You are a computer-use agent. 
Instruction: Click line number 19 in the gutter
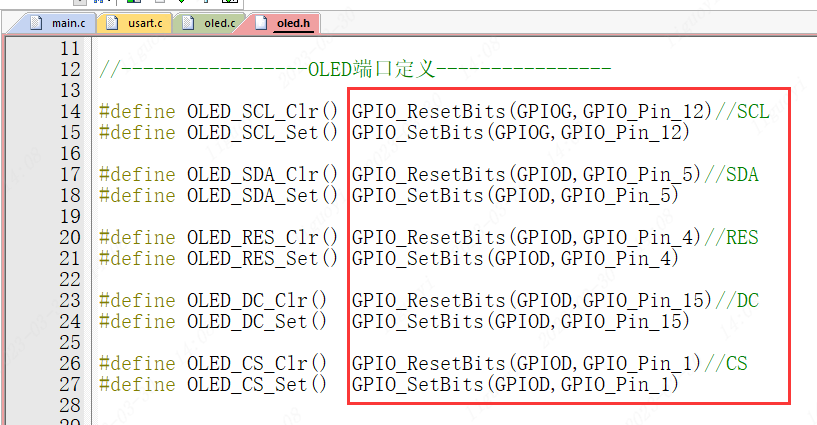[x=70, y=217]
